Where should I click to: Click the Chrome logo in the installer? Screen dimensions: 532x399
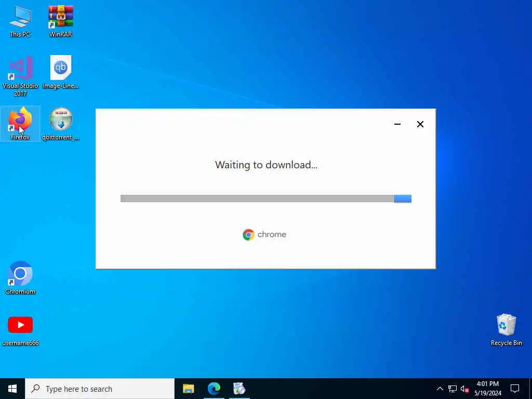point(248,234)
